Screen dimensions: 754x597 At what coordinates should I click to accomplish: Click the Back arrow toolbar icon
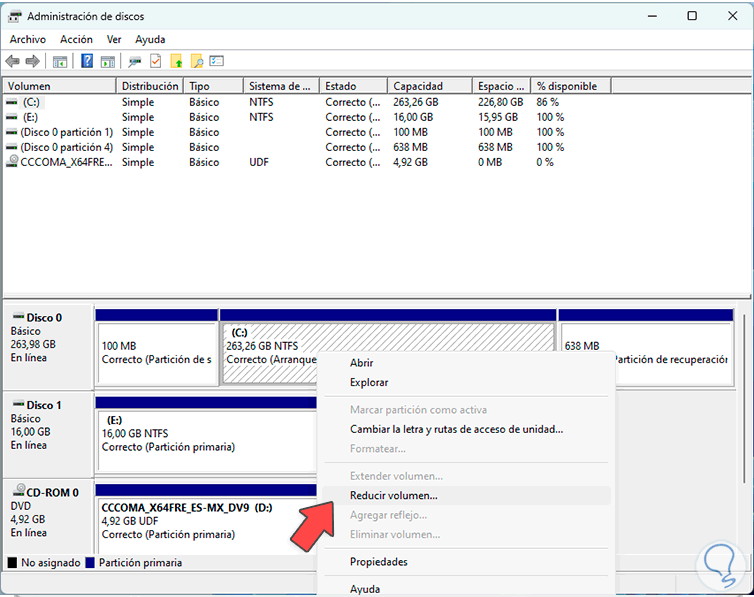click(12, 62)
